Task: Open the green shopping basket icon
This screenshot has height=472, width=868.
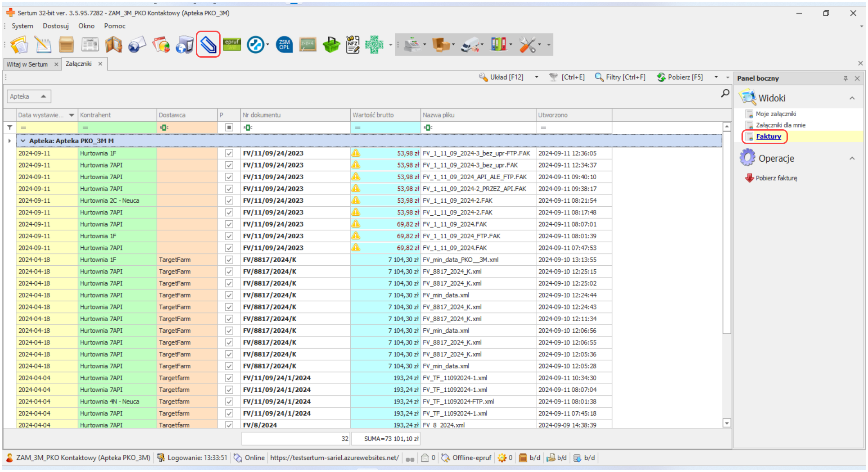Action: 331,45
